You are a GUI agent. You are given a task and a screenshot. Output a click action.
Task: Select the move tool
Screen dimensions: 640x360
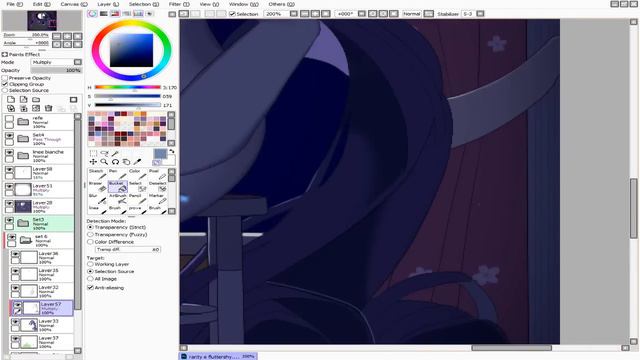(x=93, y=162)
